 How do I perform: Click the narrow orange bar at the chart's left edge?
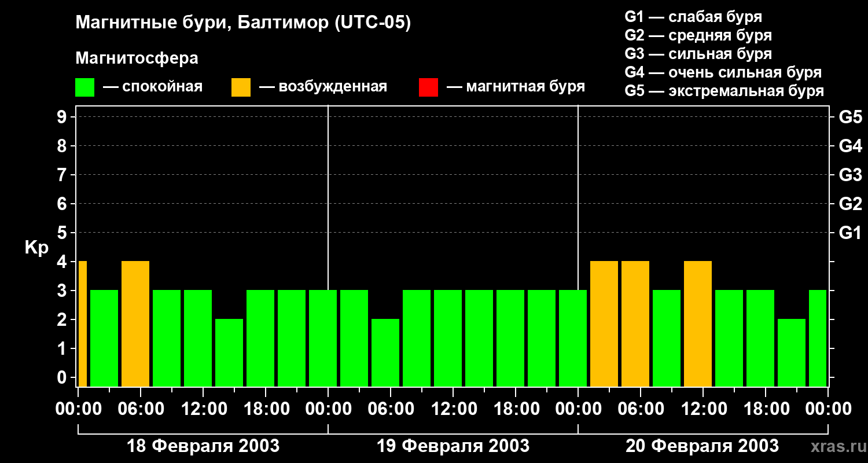point(82,324)
